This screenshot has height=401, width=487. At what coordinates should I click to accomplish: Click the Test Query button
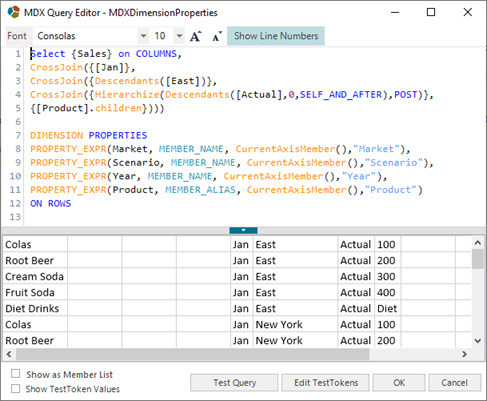234,382
